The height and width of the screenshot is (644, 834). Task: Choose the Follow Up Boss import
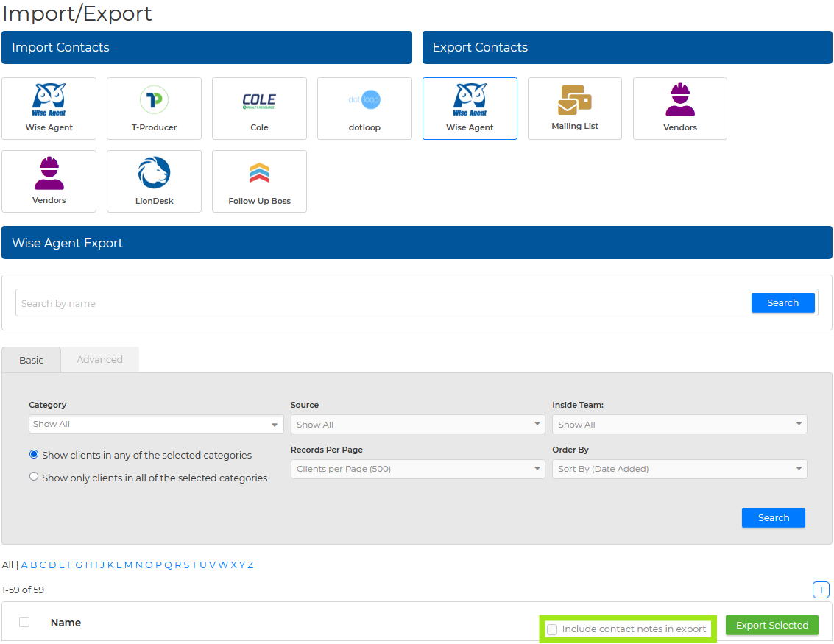click(x=260, y=181)
